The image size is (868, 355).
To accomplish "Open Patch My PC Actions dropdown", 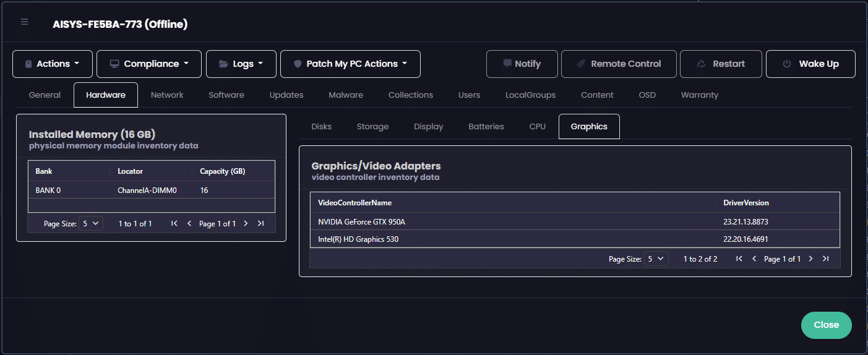I will [x=350, y=64].
